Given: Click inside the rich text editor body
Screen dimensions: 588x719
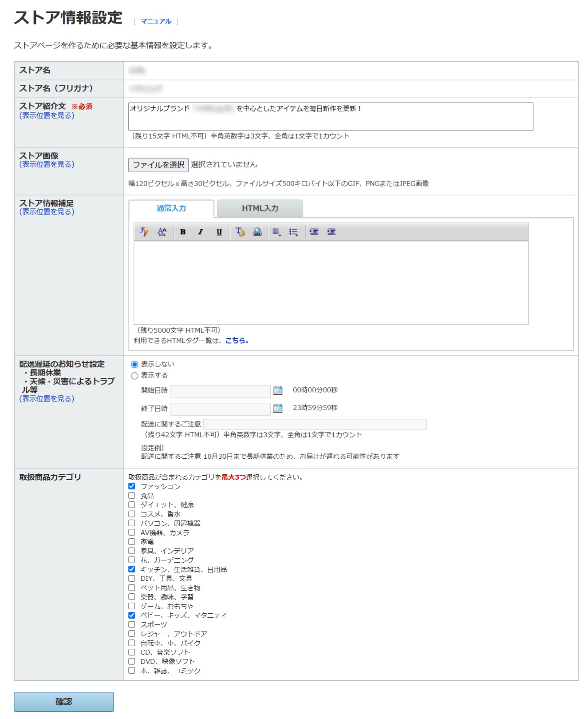Looking at the screenshot, I should point(331,283).
